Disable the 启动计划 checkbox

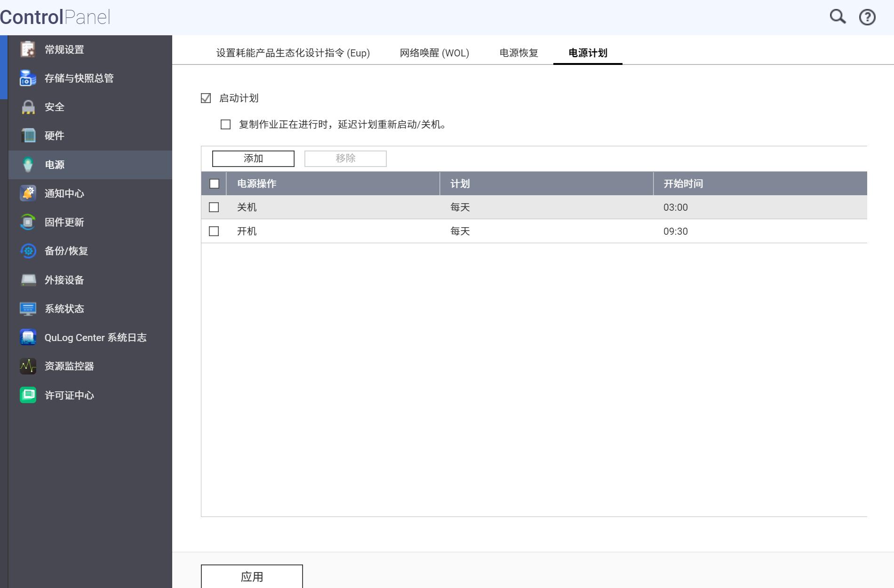[x=205, y=98]
